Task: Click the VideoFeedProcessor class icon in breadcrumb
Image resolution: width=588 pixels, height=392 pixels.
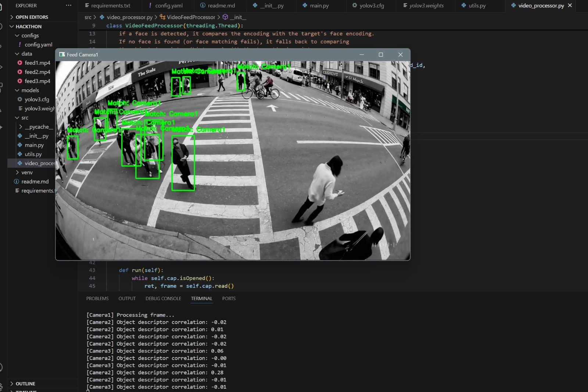Action: coord(163,17)
